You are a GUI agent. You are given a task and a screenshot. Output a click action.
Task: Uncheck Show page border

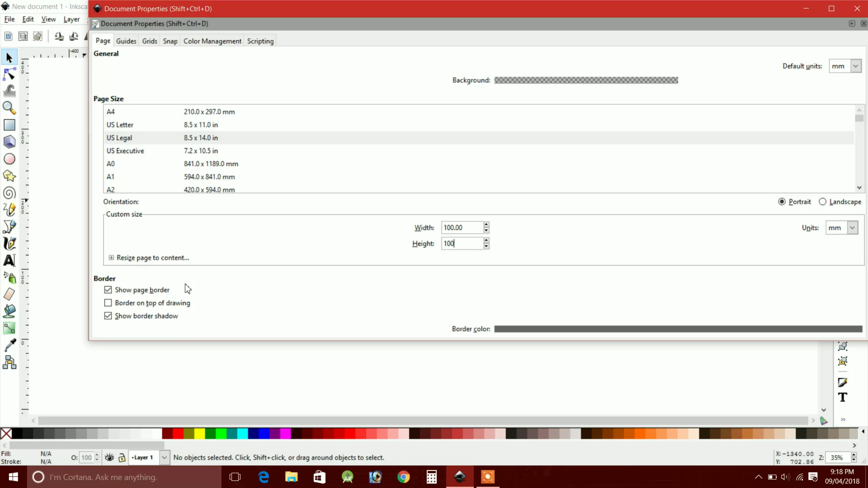pyautogui.click(x=108, y=290)
